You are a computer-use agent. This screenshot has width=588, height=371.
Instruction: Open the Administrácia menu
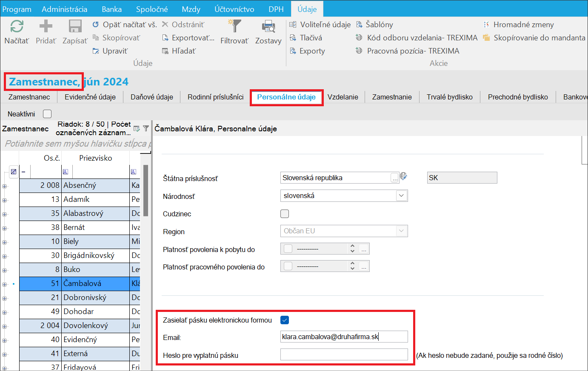point(65,9)
